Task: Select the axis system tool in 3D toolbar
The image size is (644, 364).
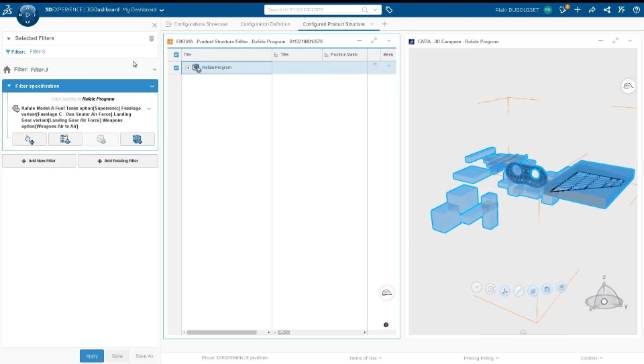Action: 504,291
